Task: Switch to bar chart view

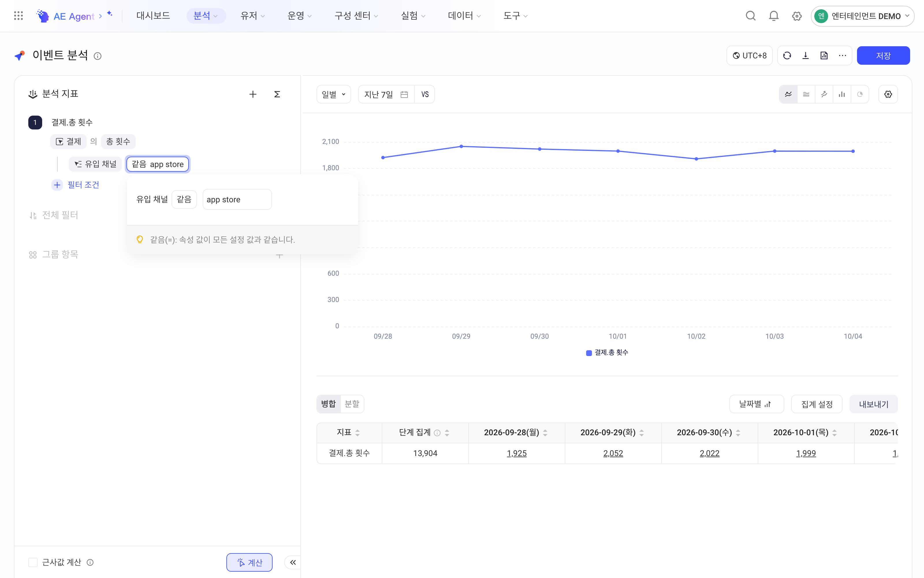Action: coord(842,94)
